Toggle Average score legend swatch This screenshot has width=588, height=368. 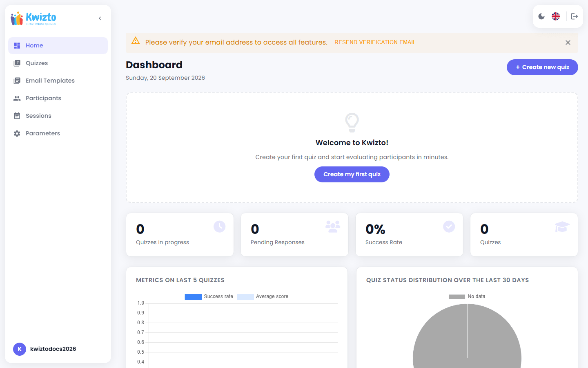click(245, 297)
